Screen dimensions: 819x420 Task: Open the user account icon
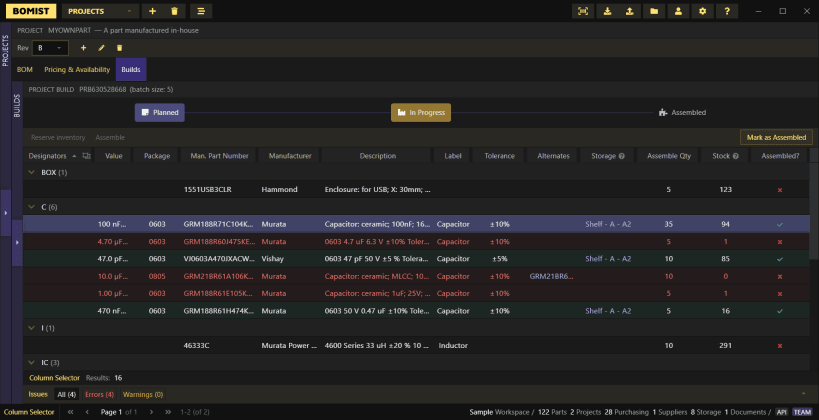[x=678, y=11]
